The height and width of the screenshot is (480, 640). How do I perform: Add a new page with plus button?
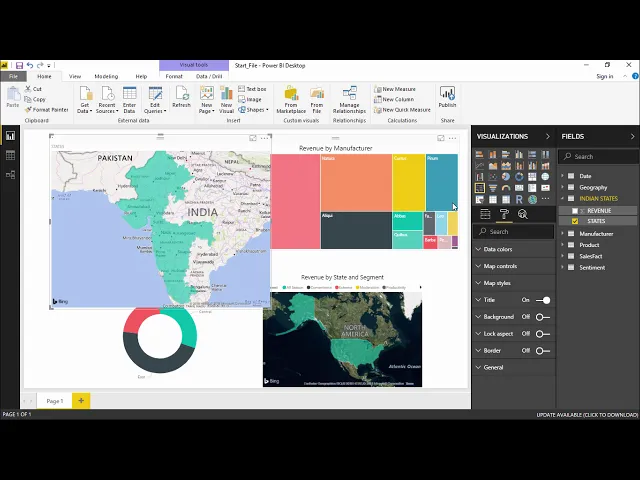click(x=81, y=400)
